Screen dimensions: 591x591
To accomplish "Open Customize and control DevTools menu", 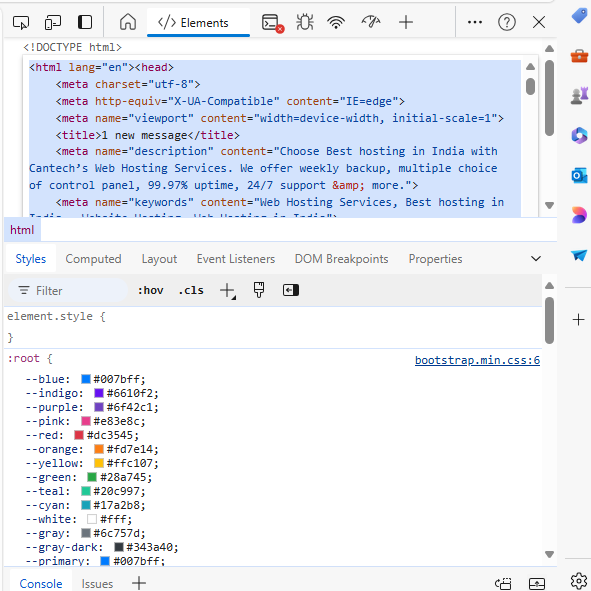I will click(x=475, y=22).
